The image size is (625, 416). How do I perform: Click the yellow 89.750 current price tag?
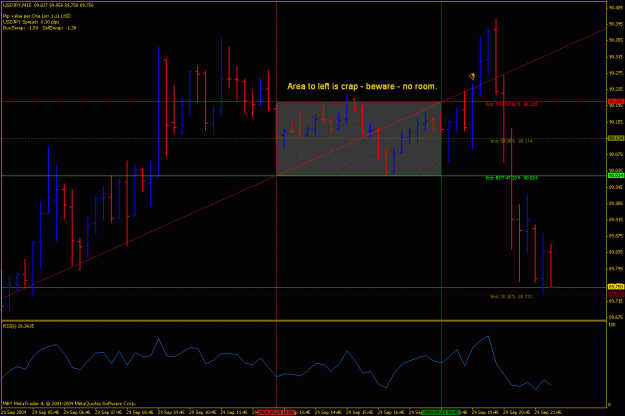(616, 287)
